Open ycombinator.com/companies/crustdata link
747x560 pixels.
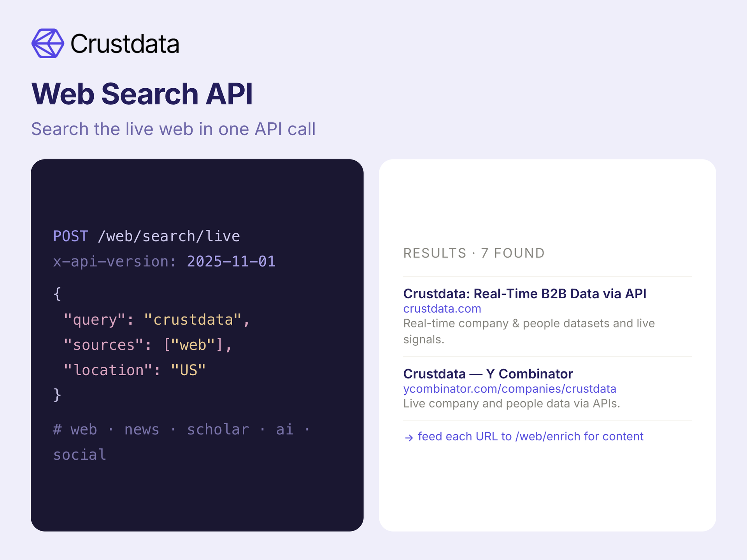(510, 389)
